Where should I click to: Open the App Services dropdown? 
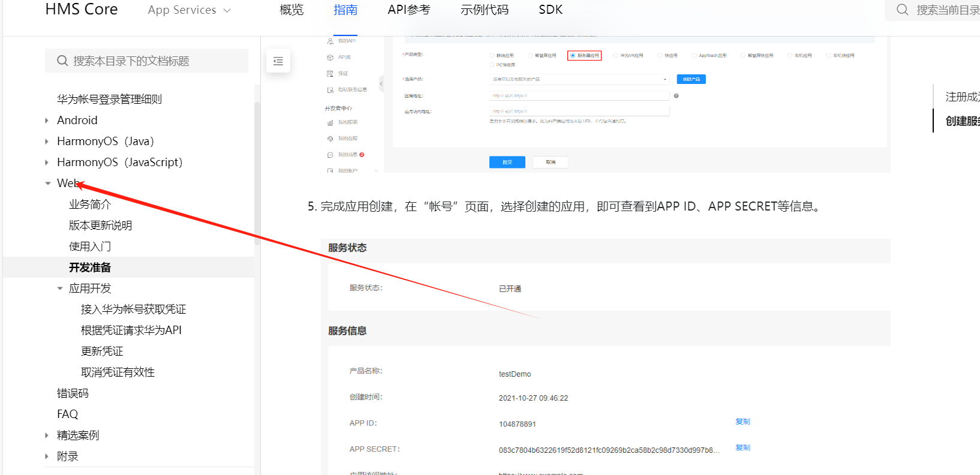tap(189, 10)
